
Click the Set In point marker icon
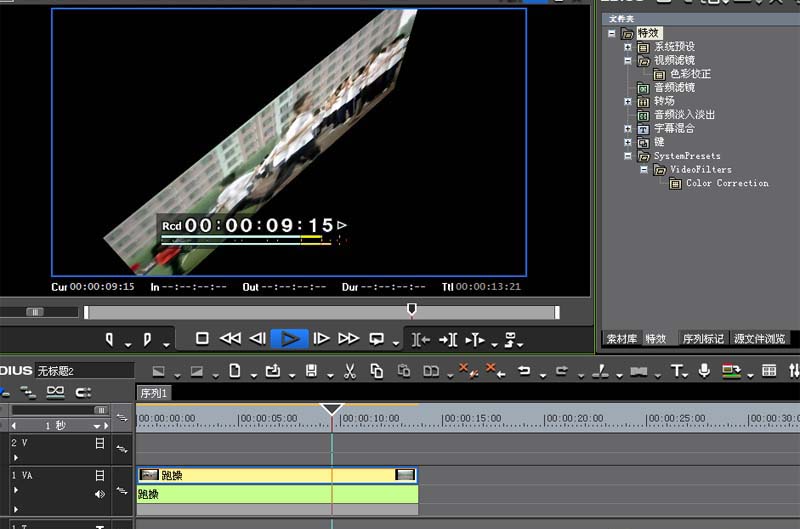(x=110, y=339)
